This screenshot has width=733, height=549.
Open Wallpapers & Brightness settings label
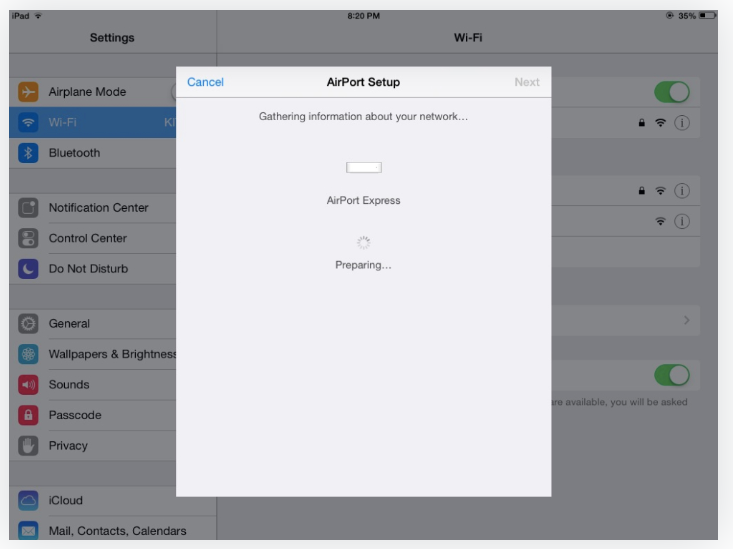tap(112, 354)
